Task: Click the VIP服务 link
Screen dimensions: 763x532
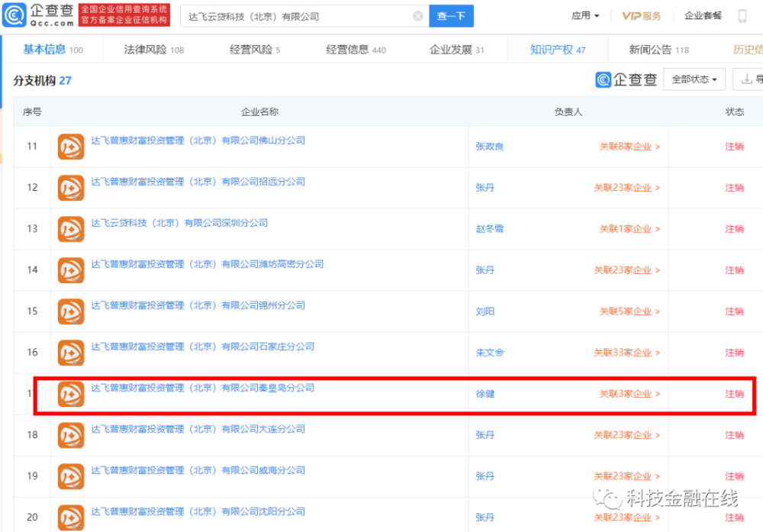Action: point(642,16)
